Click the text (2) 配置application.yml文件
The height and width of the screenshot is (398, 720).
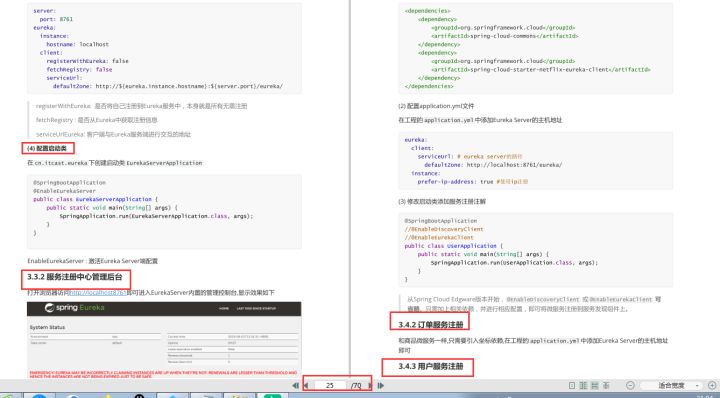[x=436, y=106]
